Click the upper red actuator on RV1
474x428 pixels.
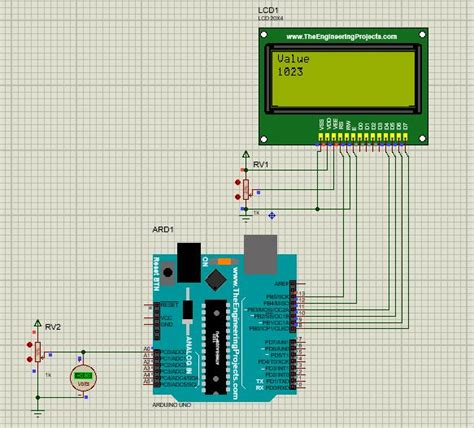click(238, 182)
